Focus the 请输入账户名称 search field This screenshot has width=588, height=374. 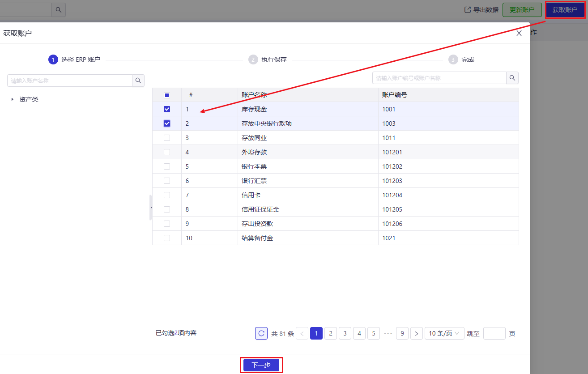(70, 81)
